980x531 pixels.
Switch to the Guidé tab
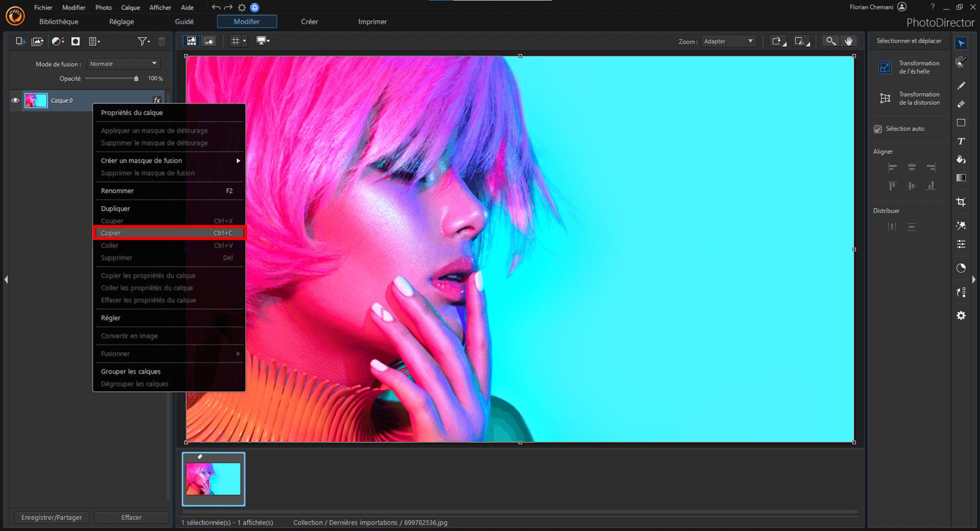pos(184,22)
